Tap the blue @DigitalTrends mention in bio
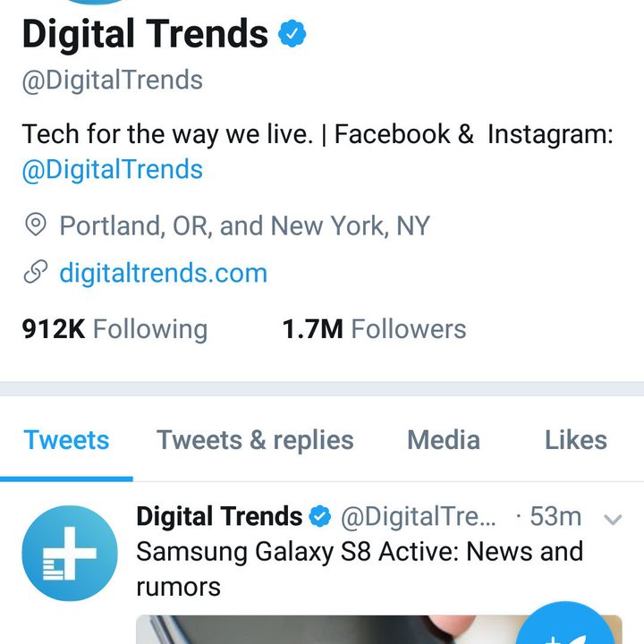Screen dimensions: 644x644 tap(113, 169)
